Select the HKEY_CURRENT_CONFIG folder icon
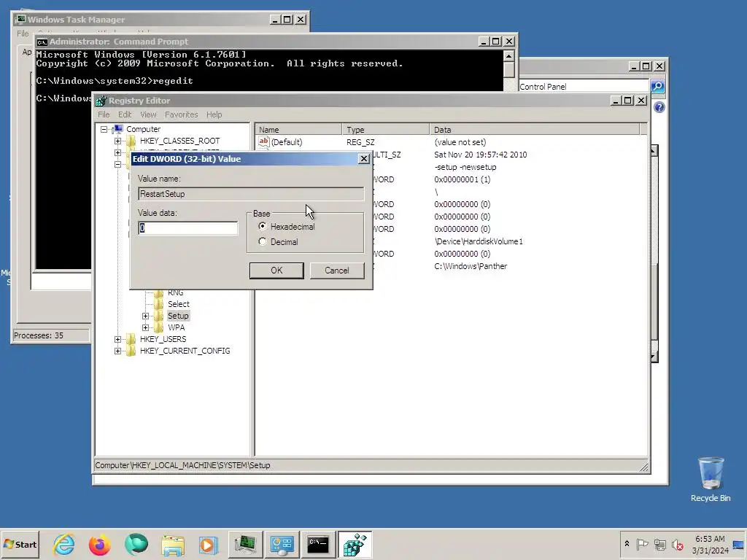This screenshot has width=747, height=560. (131, 351)
